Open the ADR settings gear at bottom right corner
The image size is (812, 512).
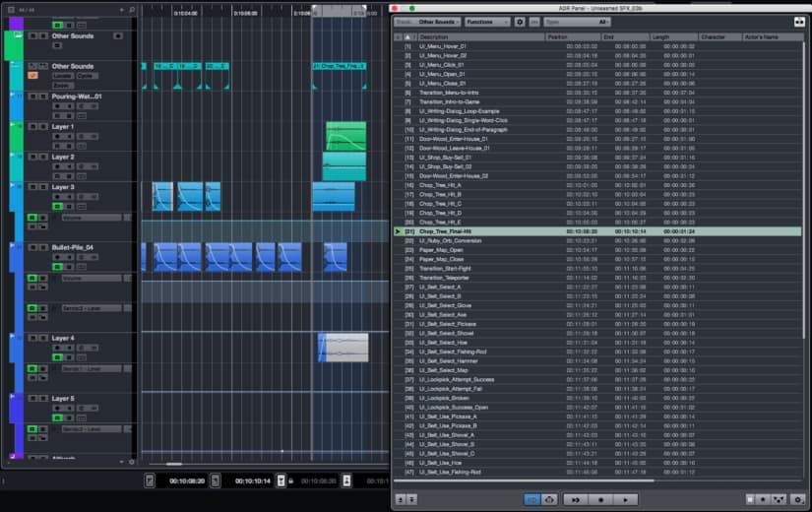(798, 499)
